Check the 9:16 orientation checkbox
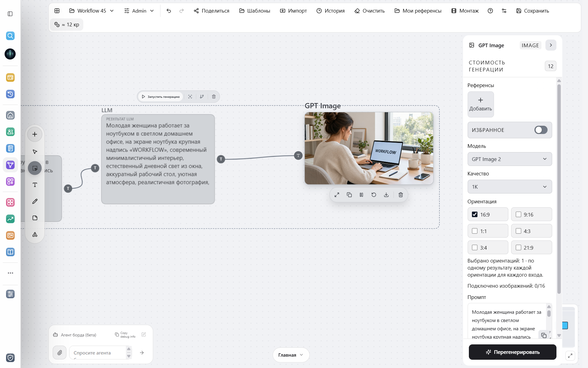The width and height of the screenshot is (588, 368). tap(518, 214)
